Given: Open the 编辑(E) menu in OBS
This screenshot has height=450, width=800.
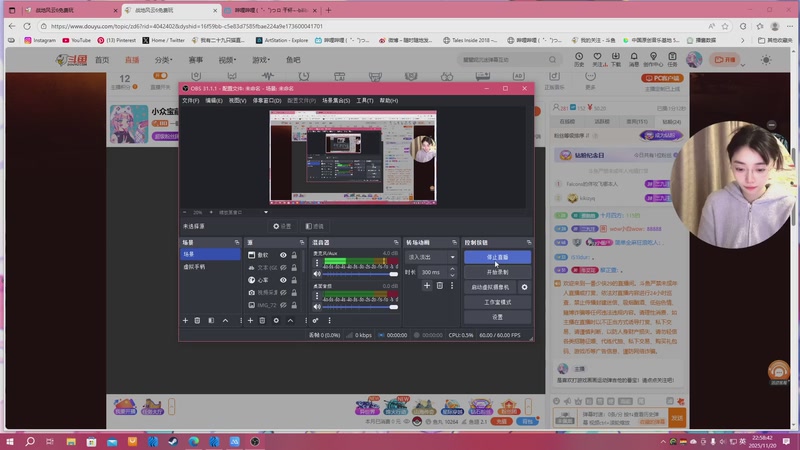Looking at the screenshot, I should tap(214, 101).
